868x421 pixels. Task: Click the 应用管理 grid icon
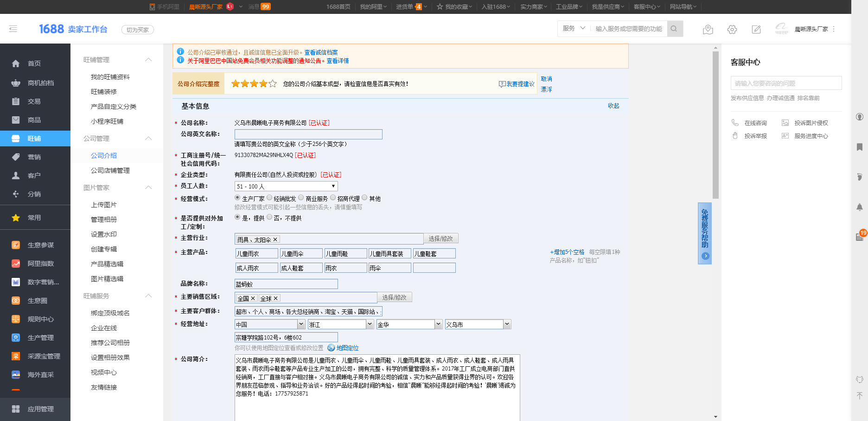point(16,409)
